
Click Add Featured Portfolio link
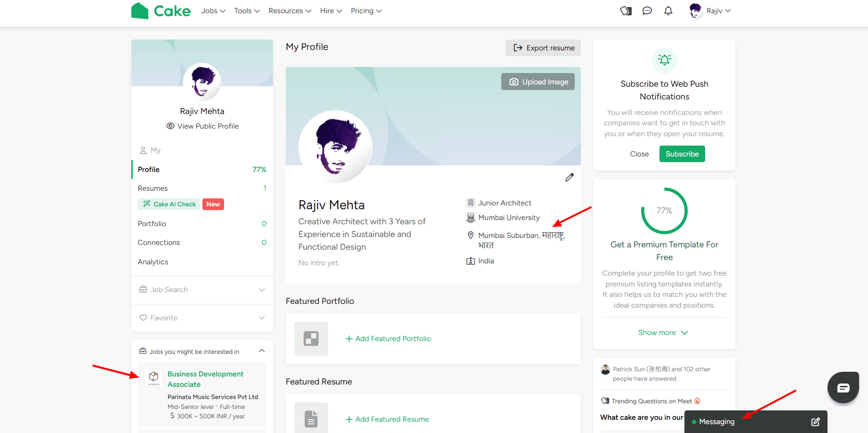click(388, 338)
